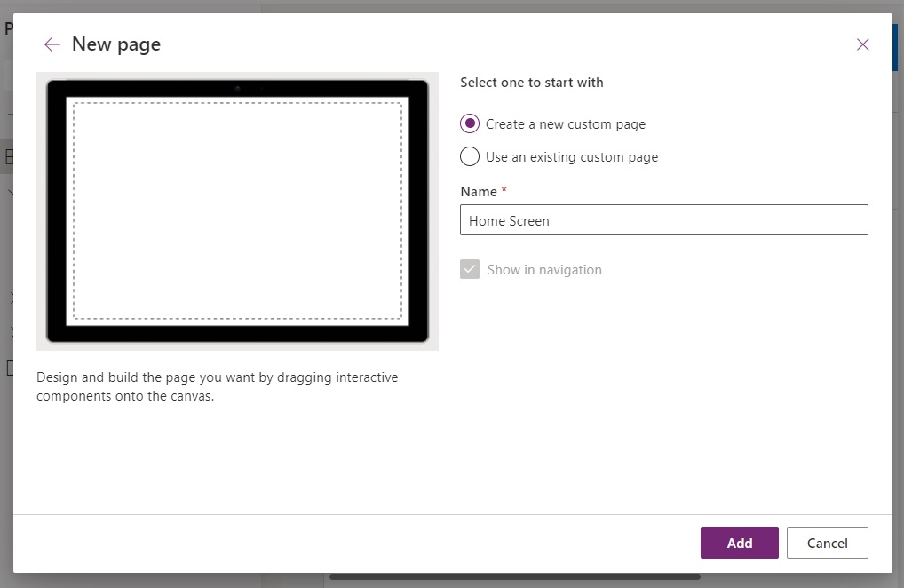Screen dimensions: 904x588
Task: Go back using the dialog's back arrow
Action: pyautogui.click(x=52, y=44)
